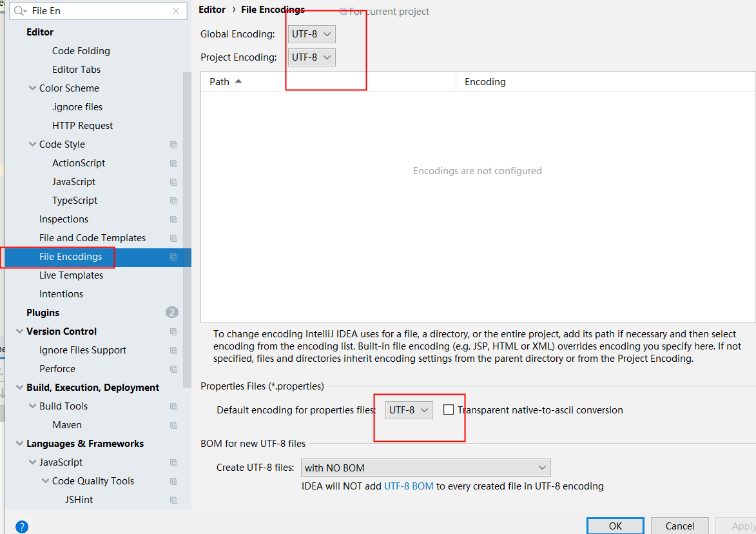
Task: Click the settings tree vertical scrollbar
Action: coord(187,229)
